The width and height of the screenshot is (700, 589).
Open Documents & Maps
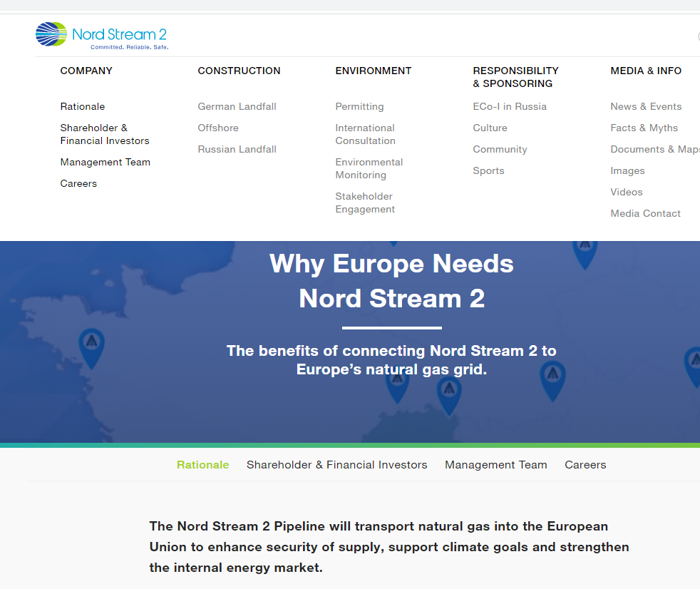655,149
